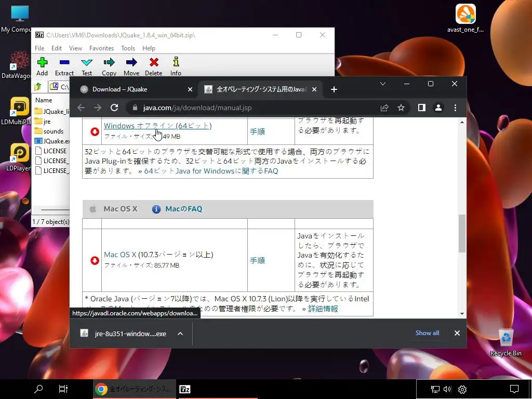Open the 64ビットJava for Windows FAQ link
Screen dimensions: 532x399
point(211,171)
